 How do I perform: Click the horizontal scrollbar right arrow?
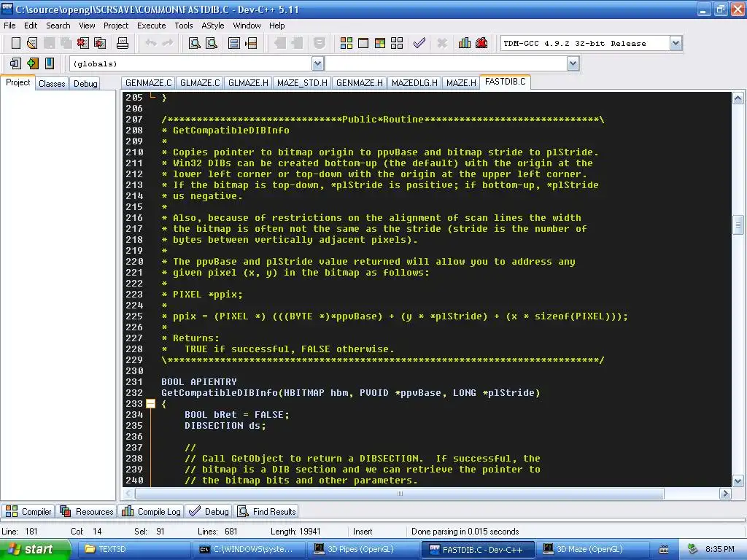(726, 494)
